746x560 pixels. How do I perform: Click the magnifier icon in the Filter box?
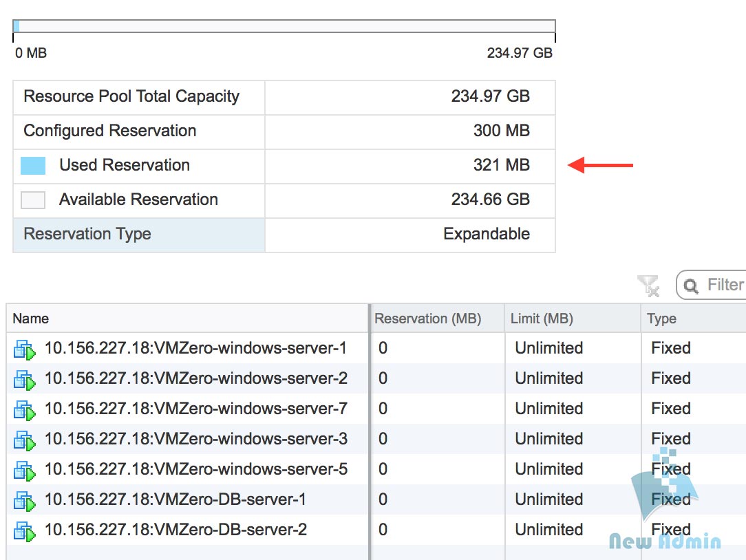(x=691, y=286)
